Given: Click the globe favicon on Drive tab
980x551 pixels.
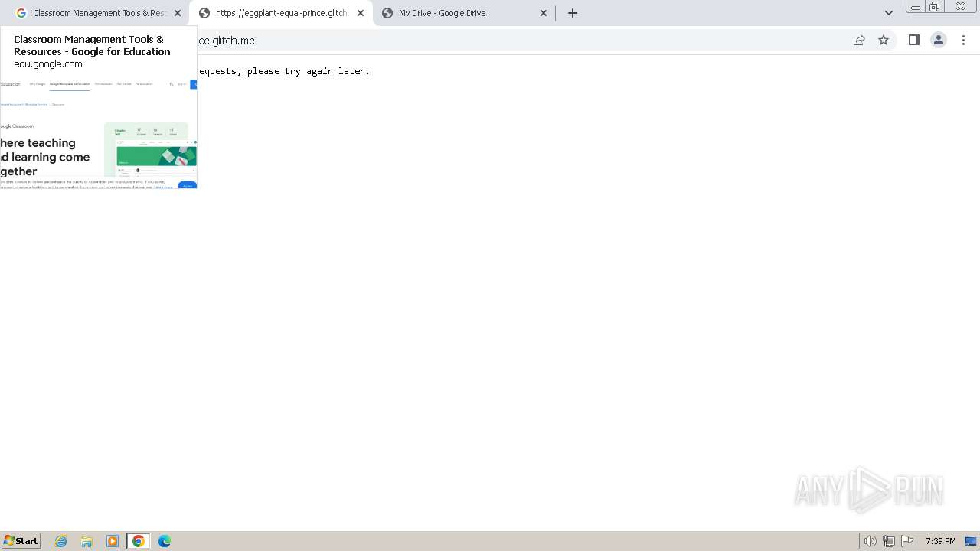Looking at the screenshot, I should click(387, 13).
